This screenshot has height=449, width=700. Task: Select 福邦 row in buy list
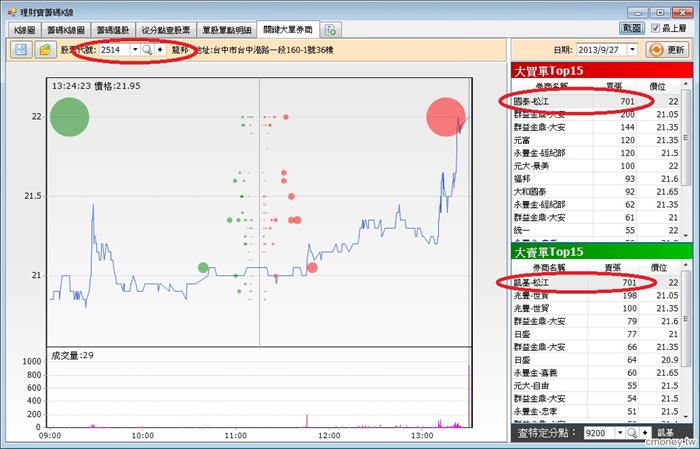(x=596, y=179)
